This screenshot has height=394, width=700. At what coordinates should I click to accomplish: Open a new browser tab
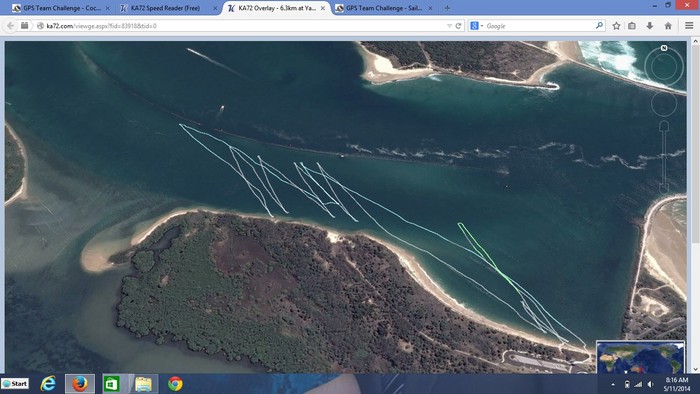point(447,8)
